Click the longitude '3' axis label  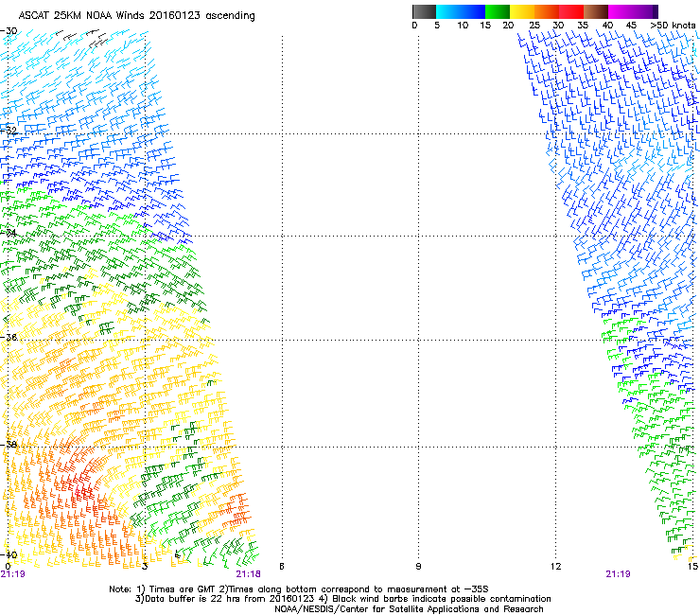pyautogui.click(x=145, y=567)
